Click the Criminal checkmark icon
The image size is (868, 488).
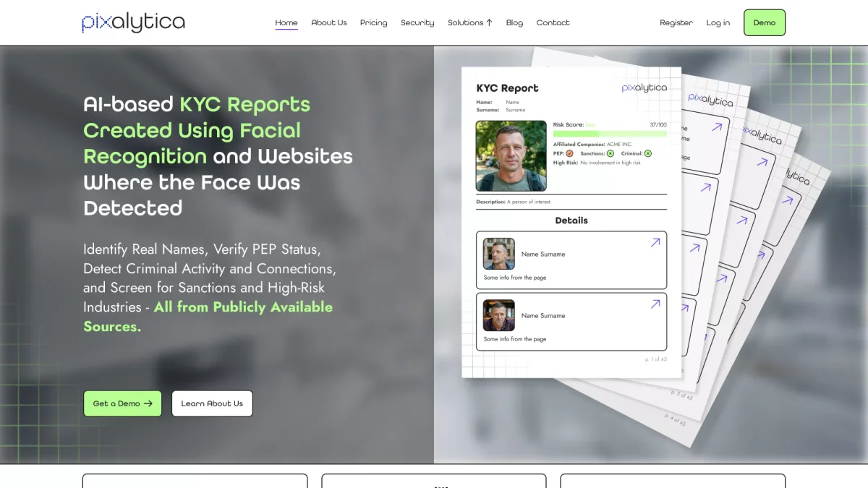(x=647, y=153)
